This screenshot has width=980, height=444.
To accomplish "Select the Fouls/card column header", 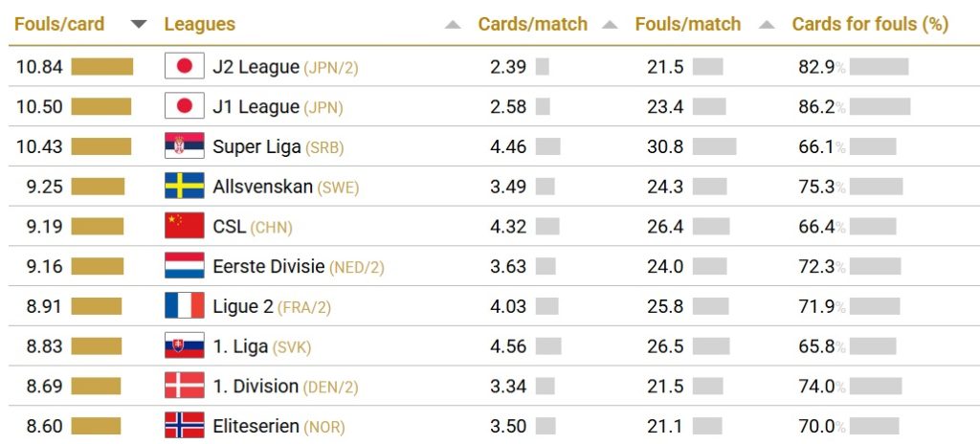I will [x=59, y=24].
